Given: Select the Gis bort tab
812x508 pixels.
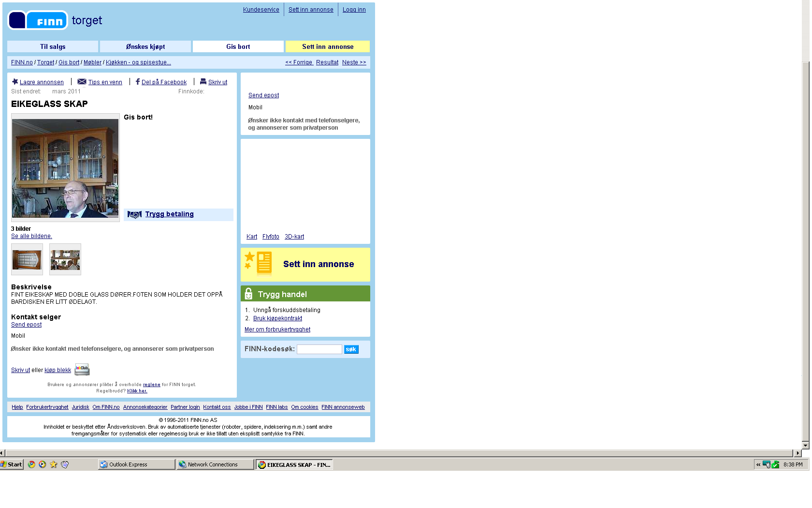Looking at the screenshot, I should pyautogui.click(x=238, y=46).
